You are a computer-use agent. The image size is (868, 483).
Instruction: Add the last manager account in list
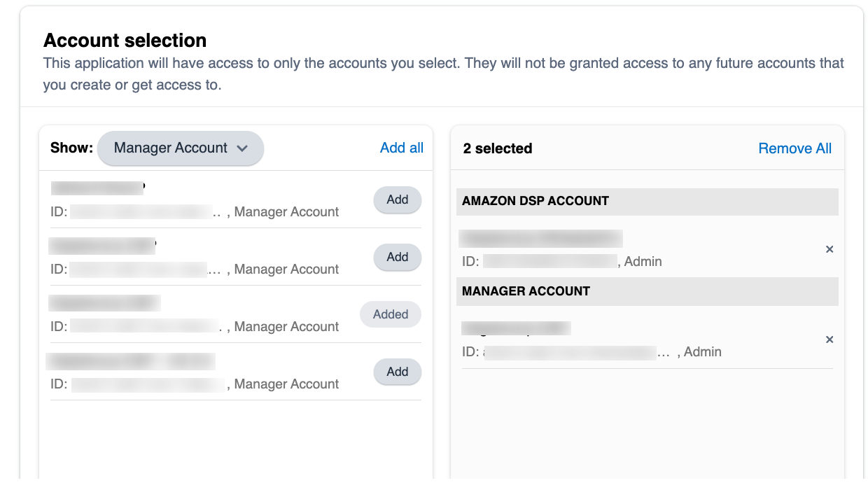click(397, 372)
